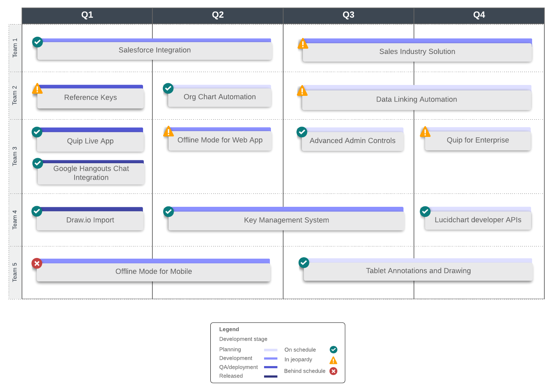Click the Released color swatch in legend

coord(271,377)
